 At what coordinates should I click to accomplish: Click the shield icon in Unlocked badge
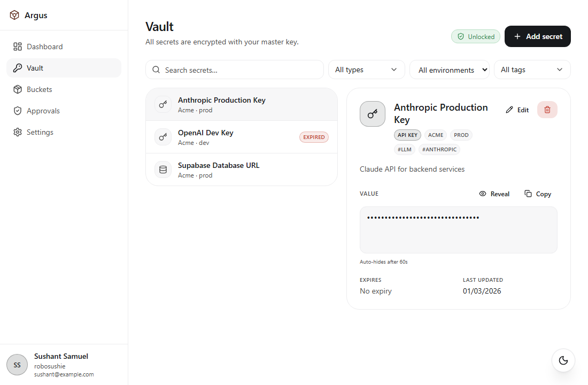click(461, 36)
